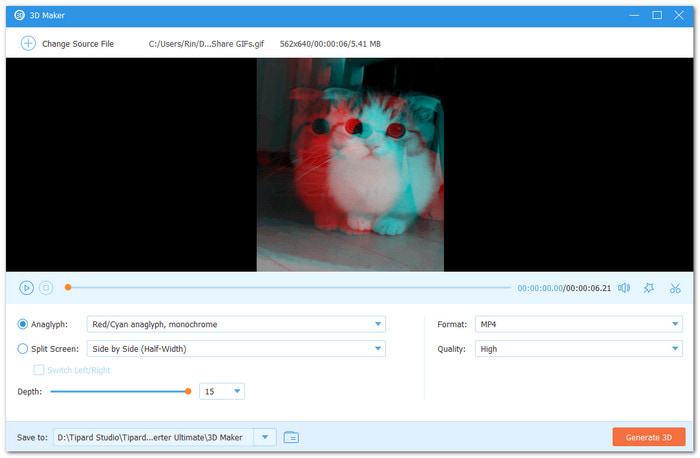This screenshot has height=458, width=700.
Task: Select the Split Screen radio button
Action: (22, 349)
